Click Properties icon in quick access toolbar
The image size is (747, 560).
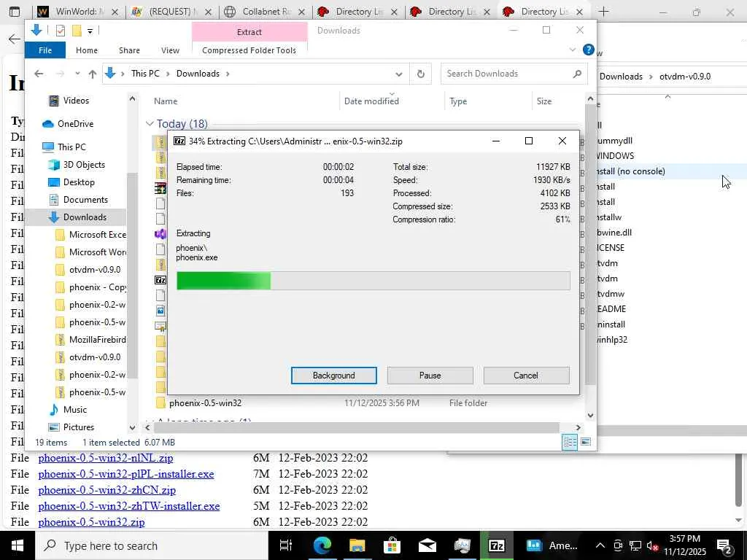(60, 31)
